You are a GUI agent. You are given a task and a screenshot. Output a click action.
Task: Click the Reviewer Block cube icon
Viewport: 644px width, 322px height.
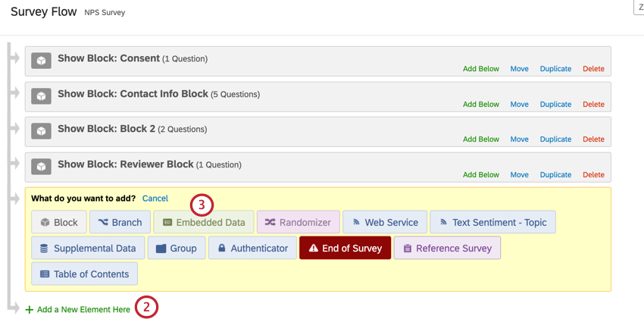click(x=41, y=167)
